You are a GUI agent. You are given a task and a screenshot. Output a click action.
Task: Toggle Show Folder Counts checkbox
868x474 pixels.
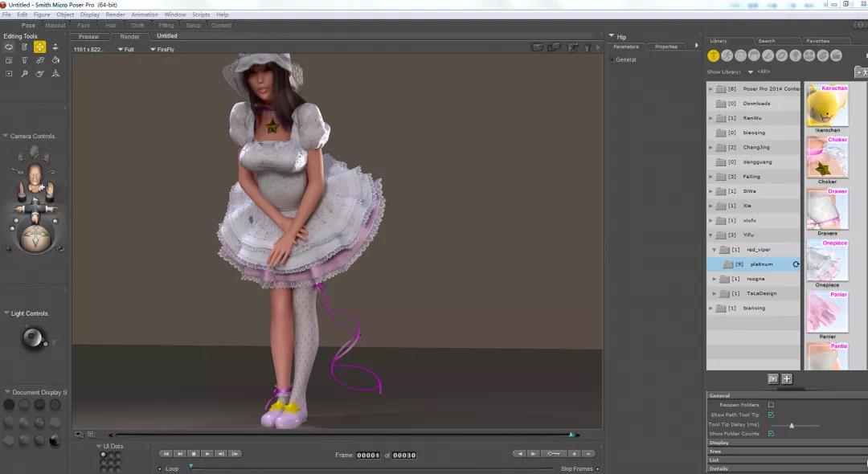771,434
